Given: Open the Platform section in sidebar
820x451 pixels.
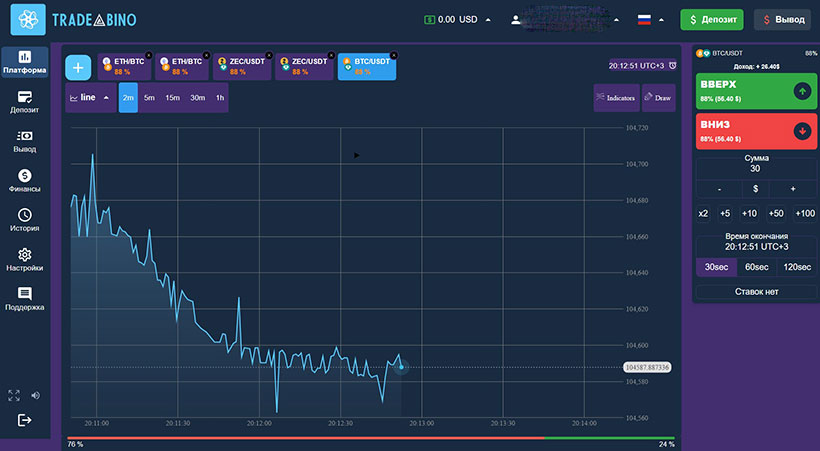Looking at the screenshot, I should 24,63.
